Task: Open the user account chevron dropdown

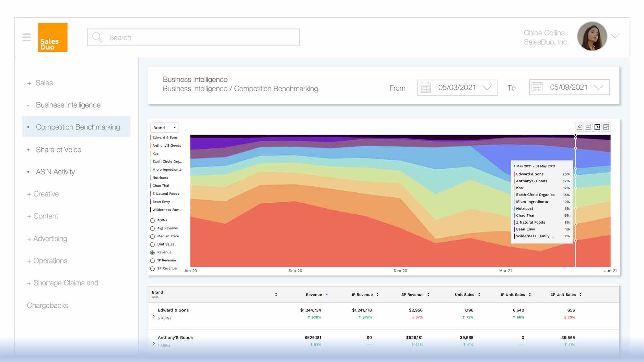Action: coord(615,36)
